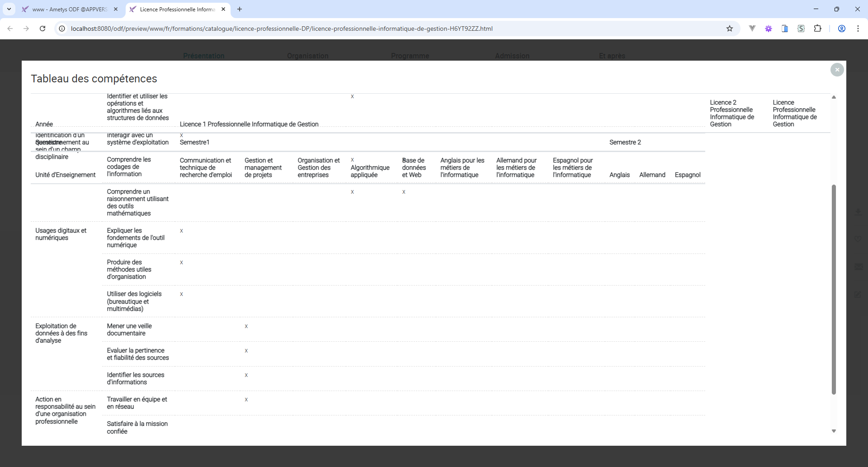Close the Tableau des compétences dialog
868x467 pixels.
pyautogui.click(x=837, y=70)
